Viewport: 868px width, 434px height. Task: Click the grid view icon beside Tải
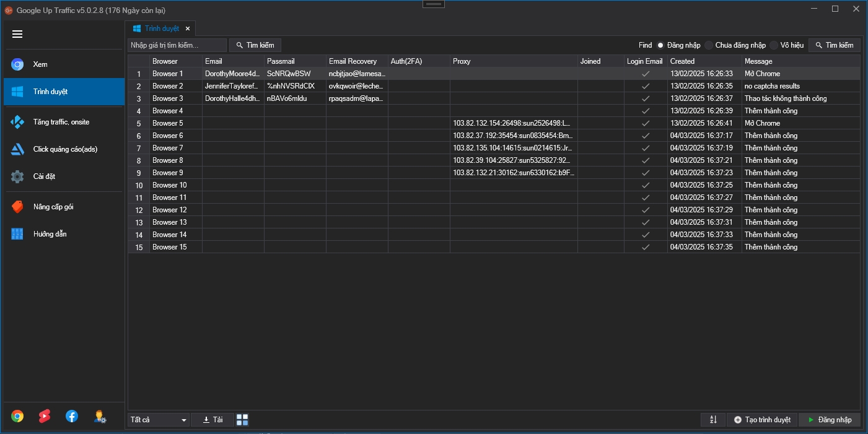tap(242, 420)
